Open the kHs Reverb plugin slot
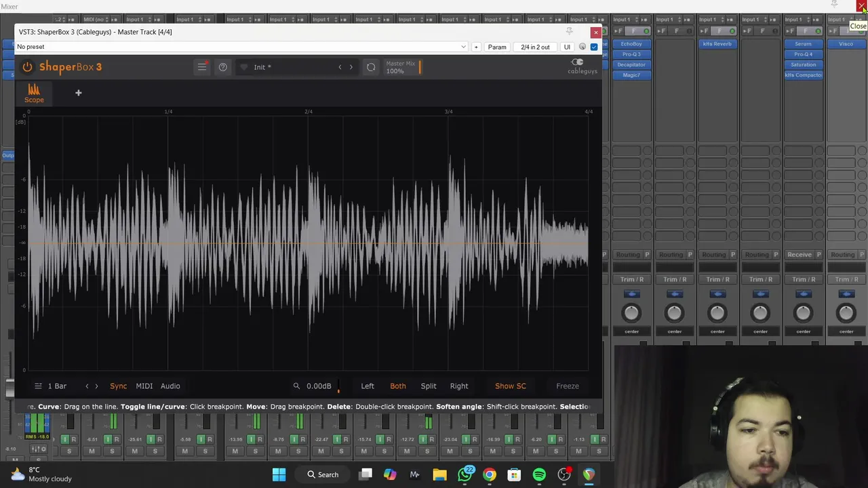868x488 pixels. tap(717, 44)
